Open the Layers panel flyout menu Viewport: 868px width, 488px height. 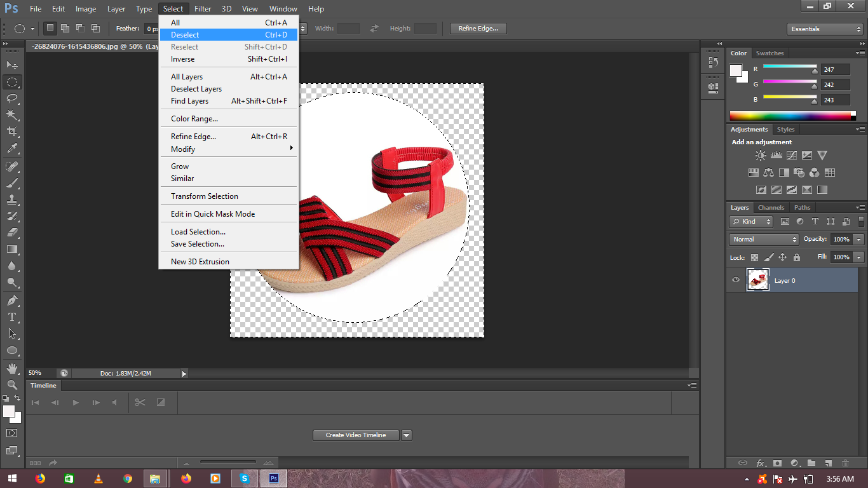click(860, 208)
